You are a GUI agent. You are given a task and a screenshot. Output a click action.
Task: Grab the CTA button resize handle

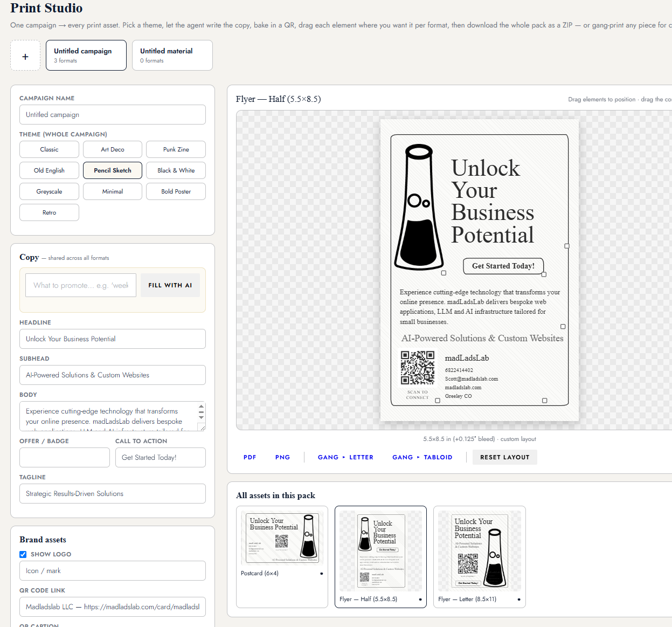544,274
